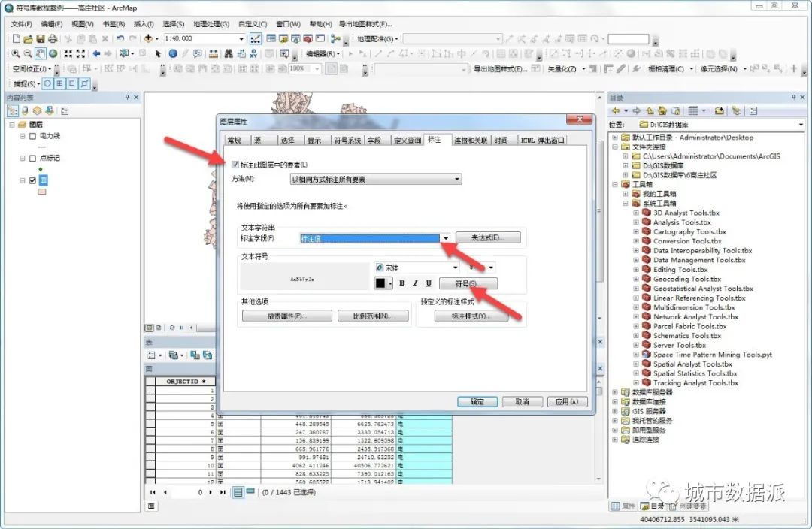
Task: Click the 表达式(E)... button
Action: (488, 237)
